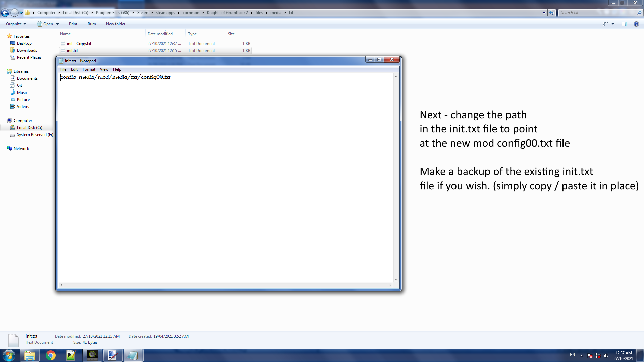Click the media breadcrumb in address bar
Screen dimensions: 644x362
[276, 13]
